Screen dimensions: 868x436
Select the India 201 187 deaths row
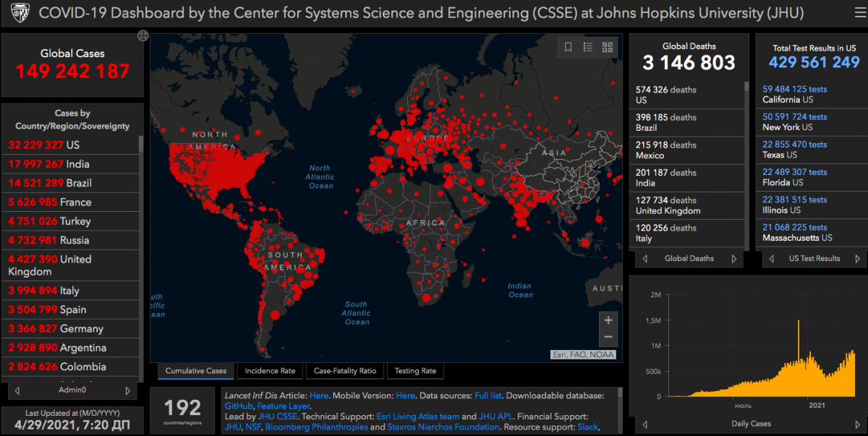687,178
